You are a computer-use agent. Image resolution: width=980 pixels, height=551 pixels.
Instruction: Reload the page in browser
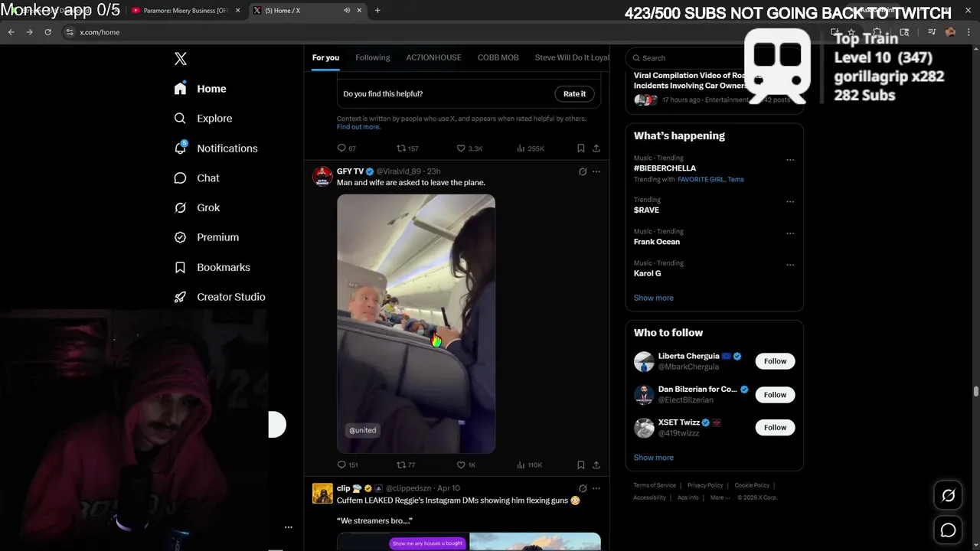coord(47,32)
